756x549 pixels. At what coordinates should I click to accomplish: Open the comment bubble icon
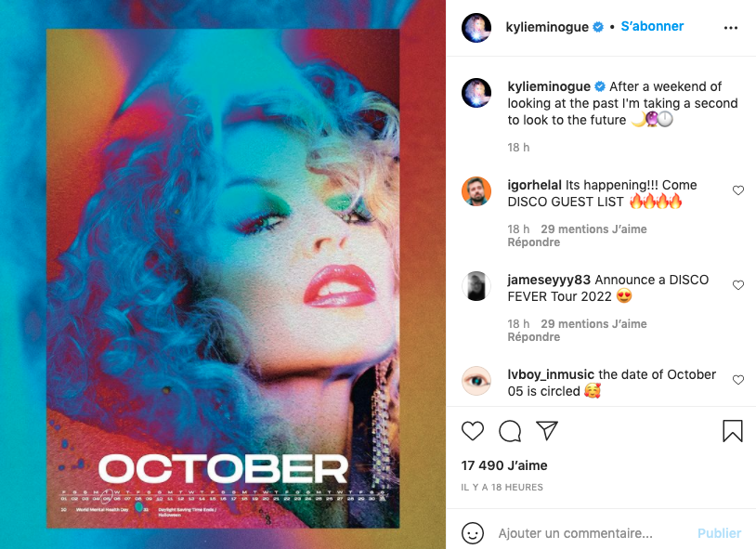point(510,431)
